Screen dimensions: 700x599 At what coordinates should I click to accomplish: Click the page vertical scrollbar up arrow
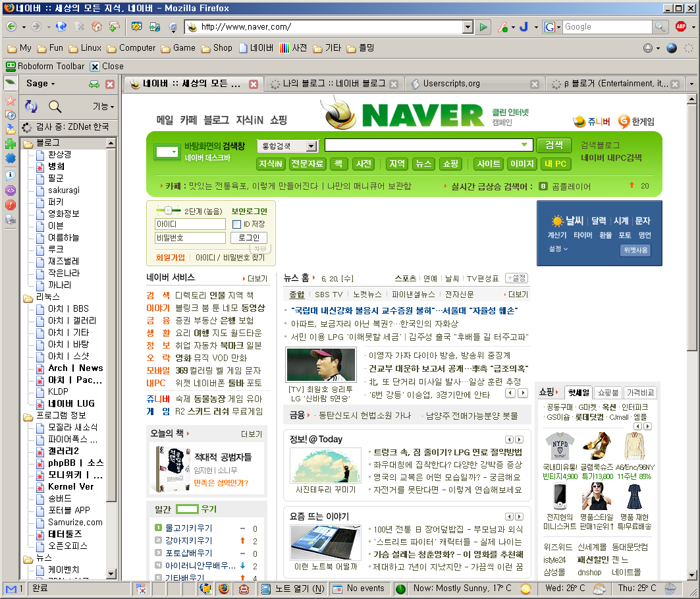[691, 99]
